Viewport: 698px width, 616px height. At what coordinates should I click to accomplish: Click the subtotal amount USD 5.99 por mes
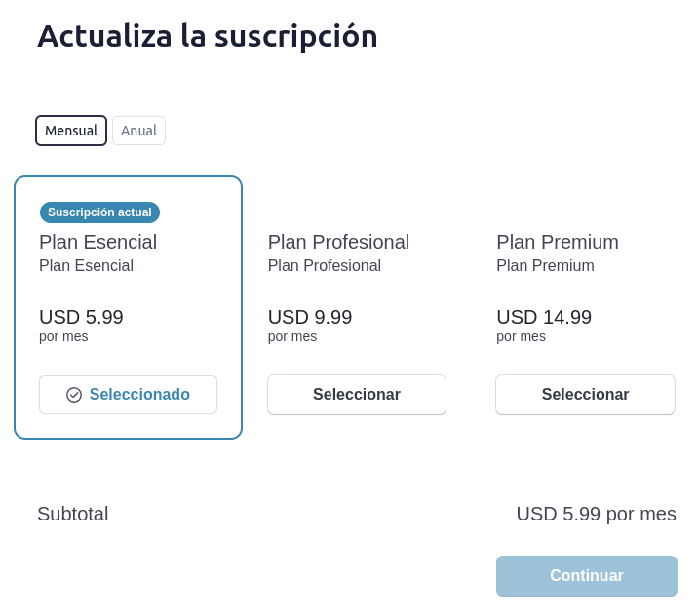[596, 514]
